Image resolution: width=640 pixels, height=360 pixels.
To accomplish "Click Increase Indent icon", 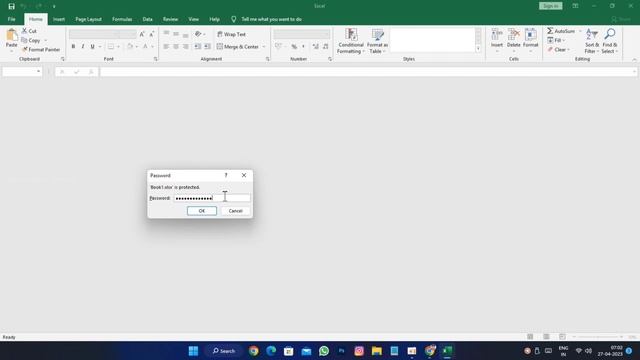I will pos(207,47).
